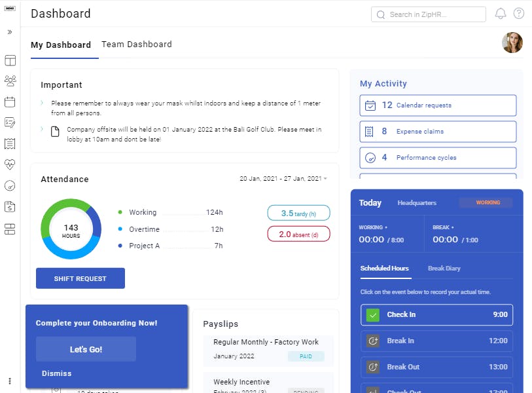Switch to the Team Dashboard tab

coord(136,44)
